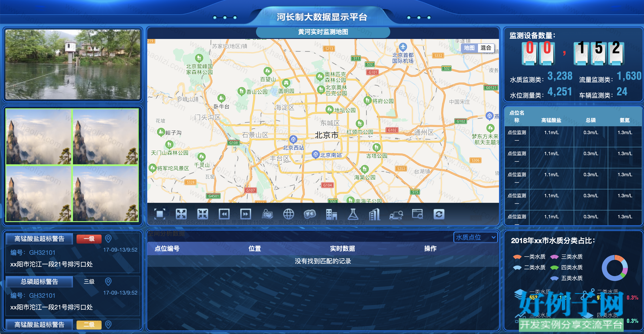Click the flask water-quality icon in the toolbar
The image size is (644, 334).
(x=353, y=214)
